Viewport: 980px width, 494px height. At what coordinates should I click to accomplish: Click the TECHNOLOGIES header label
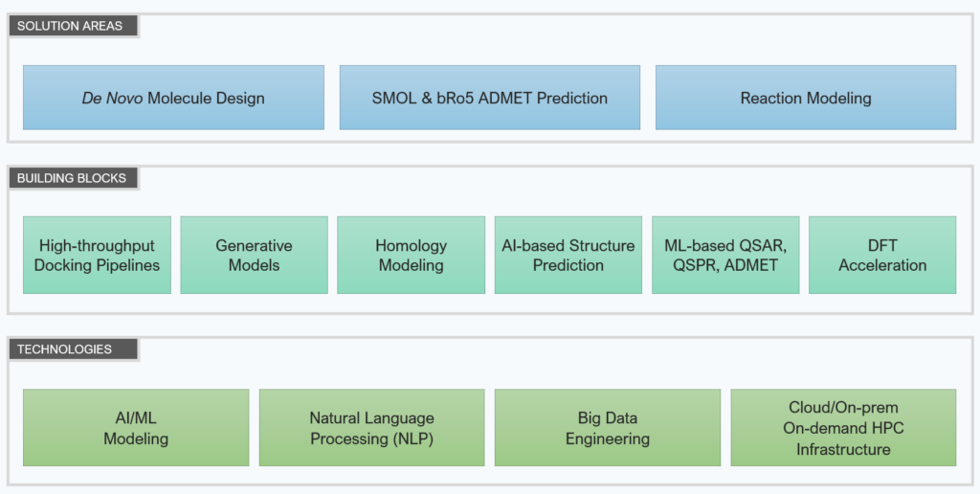(64, 349)
